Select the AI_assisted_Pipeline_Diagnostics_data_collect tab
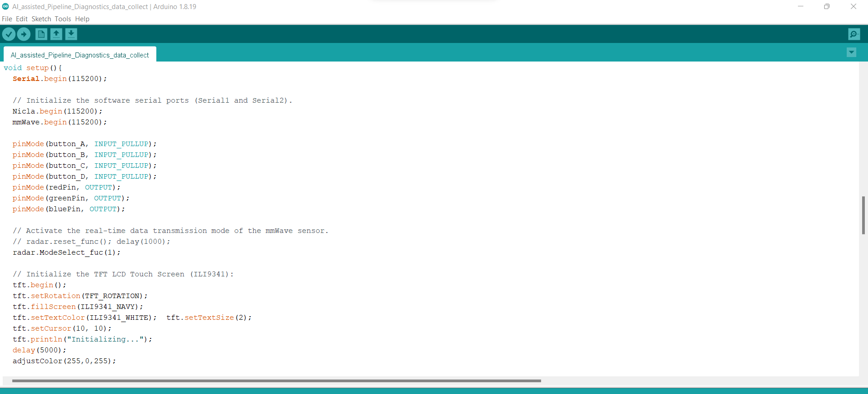868x394 pixels. tap(80, 55)
